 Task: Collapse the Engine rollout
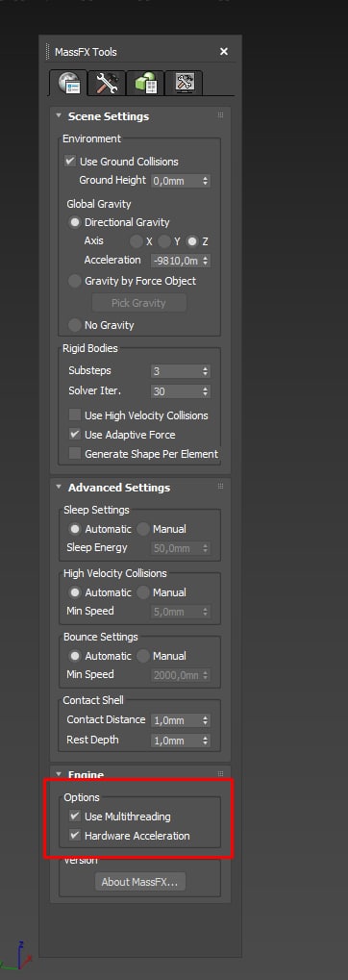point(59,774)
